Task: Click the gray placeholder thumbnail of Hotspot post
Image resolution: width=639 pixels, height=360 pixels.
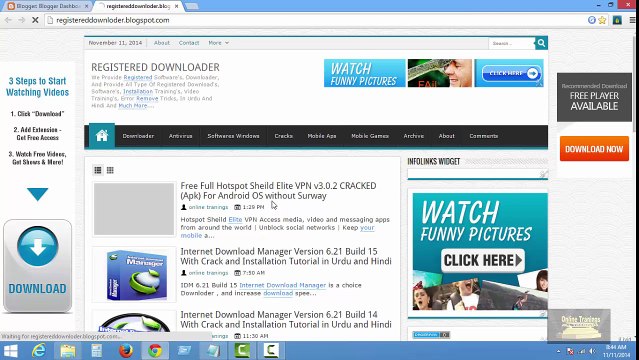Action: tap(134, 209)
